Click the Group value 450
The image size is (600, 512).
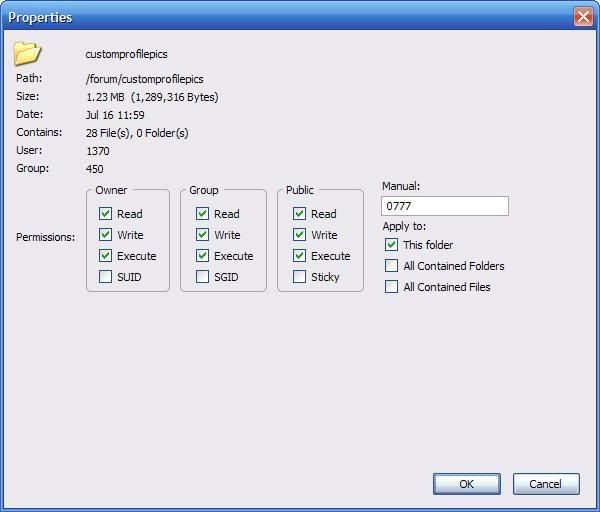pos(95,169)
